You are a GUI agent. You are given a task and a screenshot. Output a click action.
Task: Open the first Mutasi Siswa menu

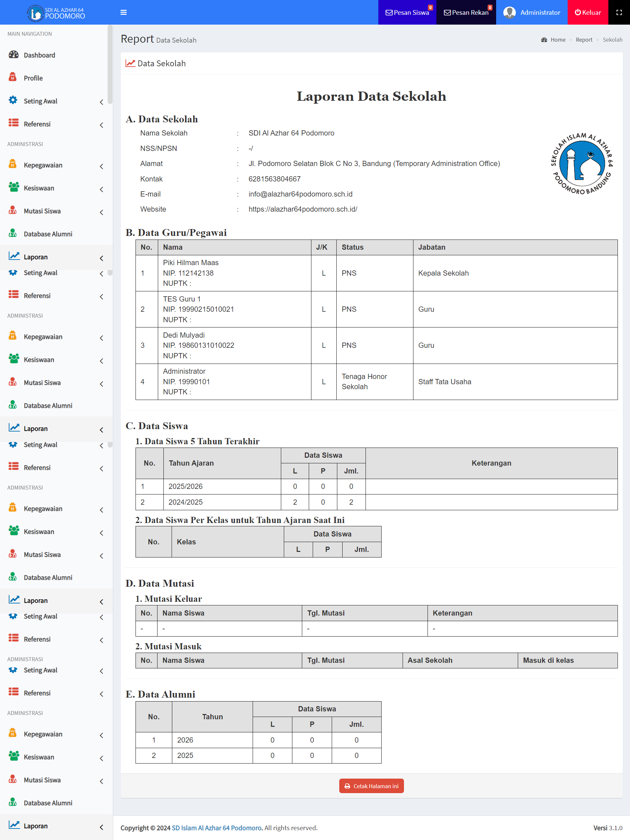42,211
